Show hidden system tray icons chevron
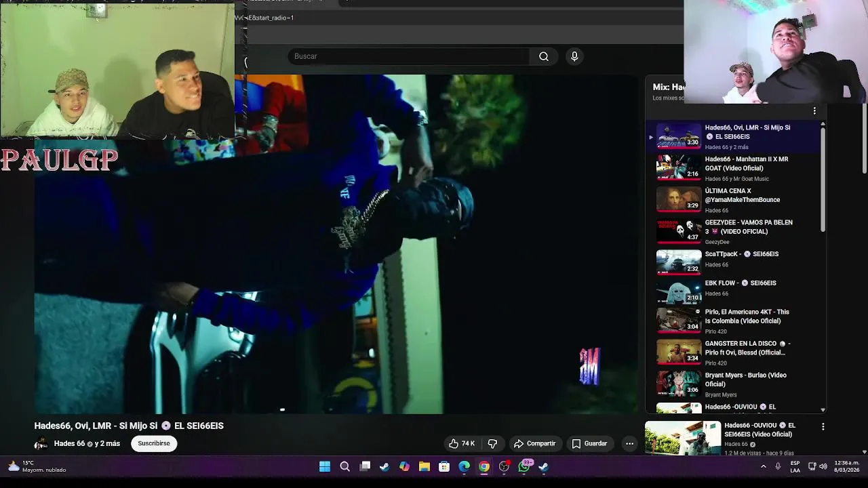Viewport: 868px width, 488px height. pos(764,466)
